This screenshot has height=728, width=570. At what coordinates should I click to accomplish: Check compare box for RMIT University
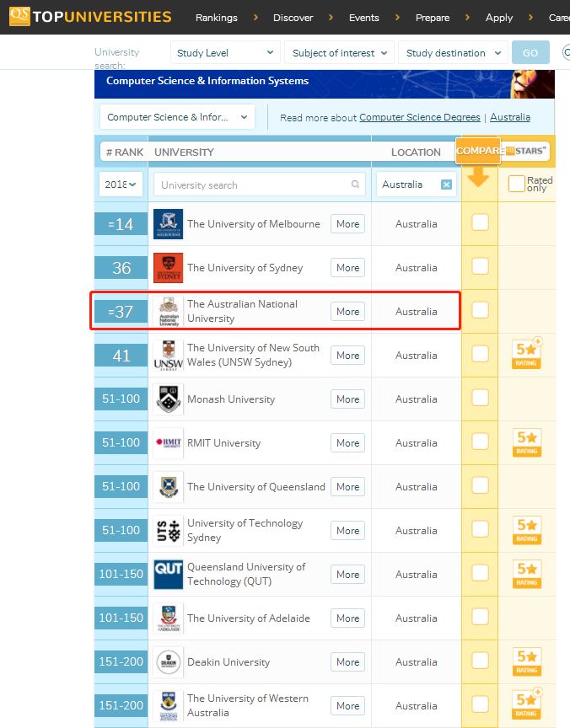pos(480,442)
